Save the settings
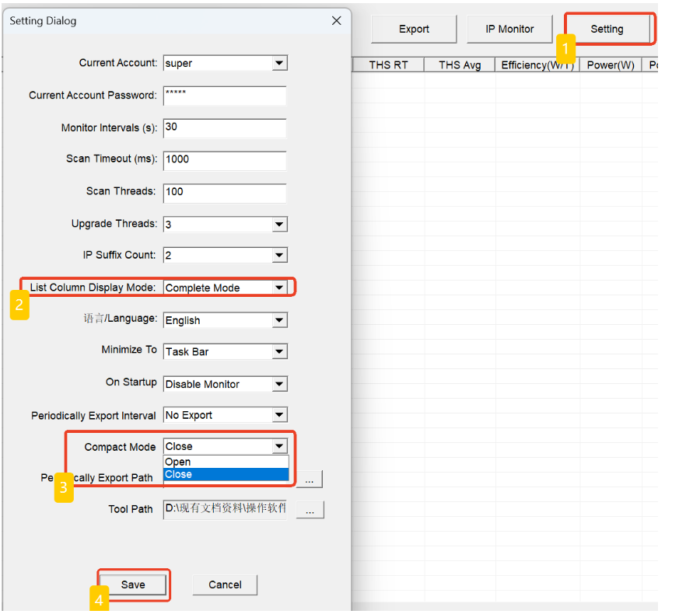The height and width of the screenshot is (614, 700). pyautogui.click(x=133, y=584)
